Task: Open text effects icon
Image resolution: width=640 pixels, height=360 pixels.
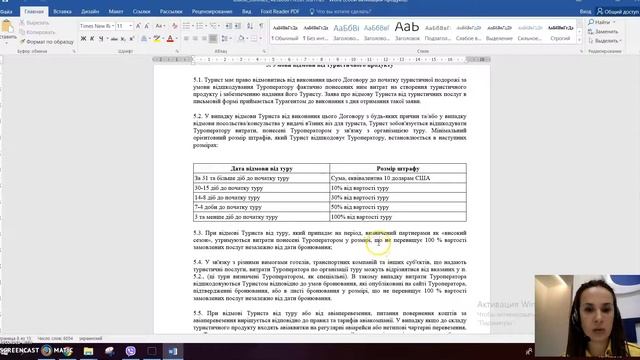Action: (x=144, y=39)
